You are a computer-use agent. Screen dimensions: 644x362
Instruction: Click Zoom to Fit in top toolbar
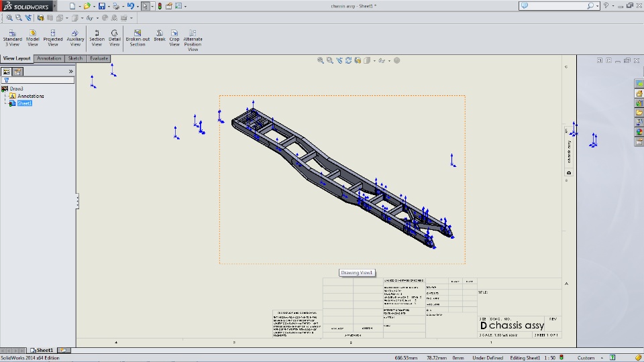tap(9, 17)
